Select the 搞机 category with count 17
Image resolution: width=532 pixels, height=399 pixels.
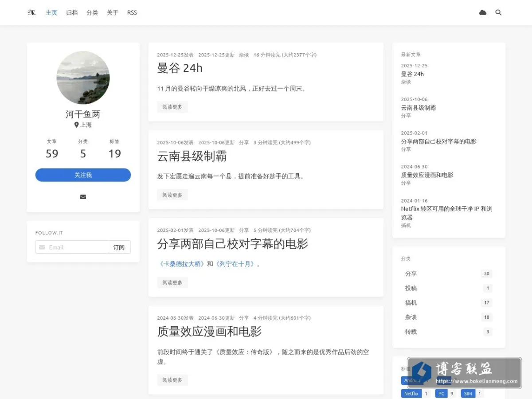pos(449,303)
